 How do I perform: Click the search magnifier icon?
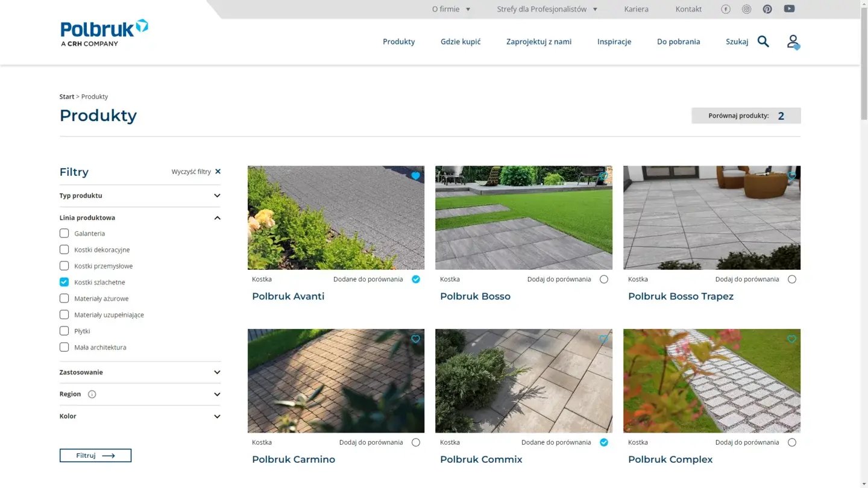click(763, 42)
